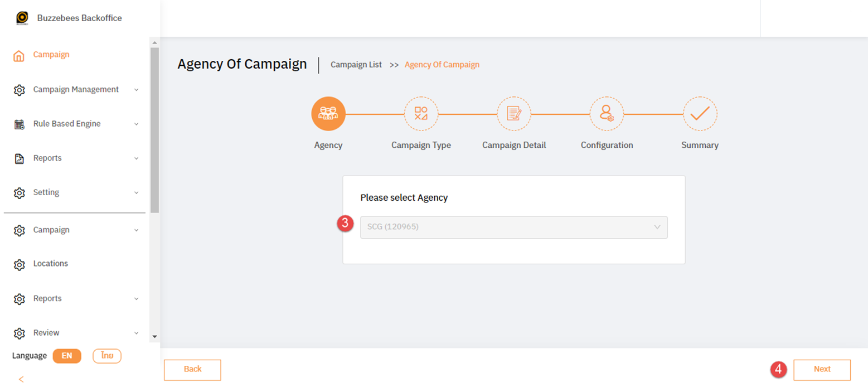Select the Summary checkmark step icon
This screenshot has width=868, height=392.
pyautogui.click(x=699, y=113)
